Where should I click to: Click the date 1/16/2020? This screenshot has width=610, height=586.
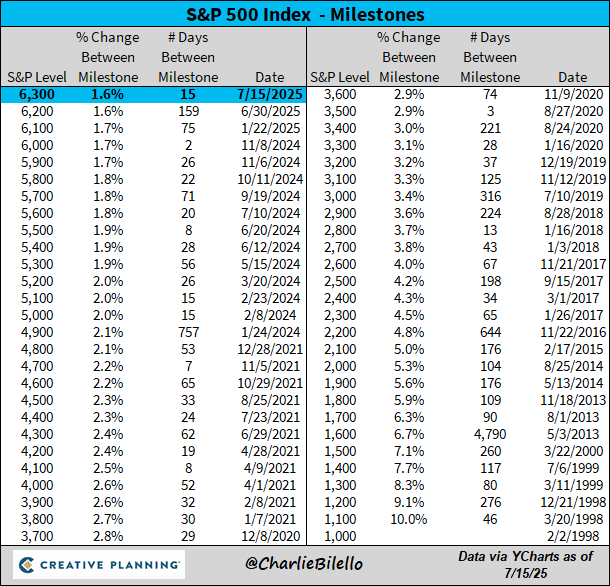click(573, 145)
